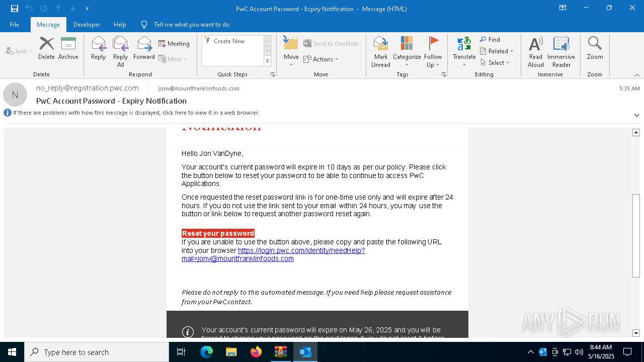This screenshot has height=362, width=644.
Task: Click the sender address no_reply@registration.pwc.com
Action: point(88,88)
